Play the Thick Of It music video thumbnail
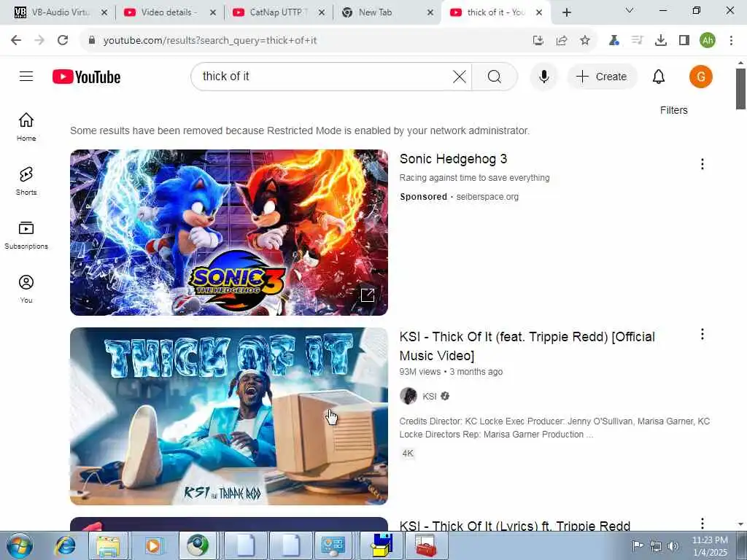747x560 pixels. 228,416
